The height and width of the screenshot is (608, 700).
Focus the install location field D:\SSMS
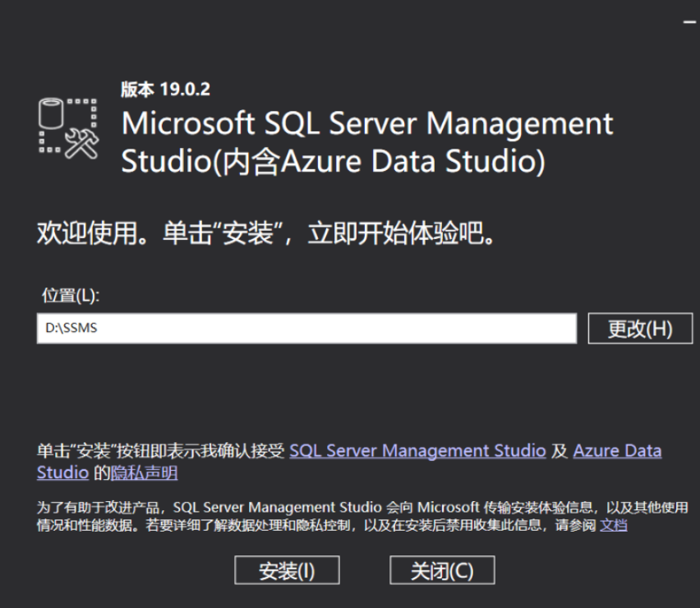point(306,329)
